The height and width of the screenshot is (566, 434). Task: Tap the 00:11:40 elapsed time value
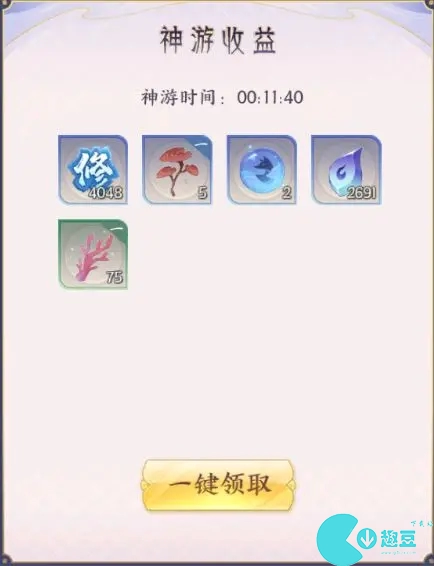click(270, 97)
